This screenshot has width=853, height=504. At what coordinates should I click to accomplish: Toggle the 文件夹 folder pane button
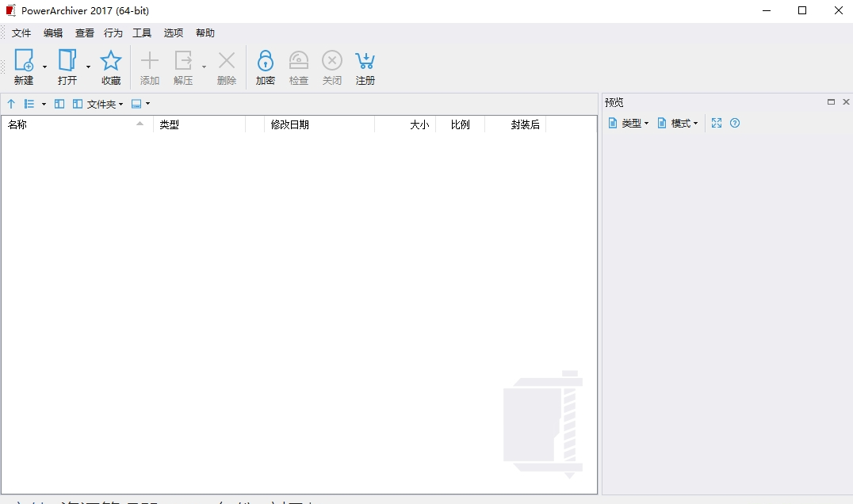98,104
